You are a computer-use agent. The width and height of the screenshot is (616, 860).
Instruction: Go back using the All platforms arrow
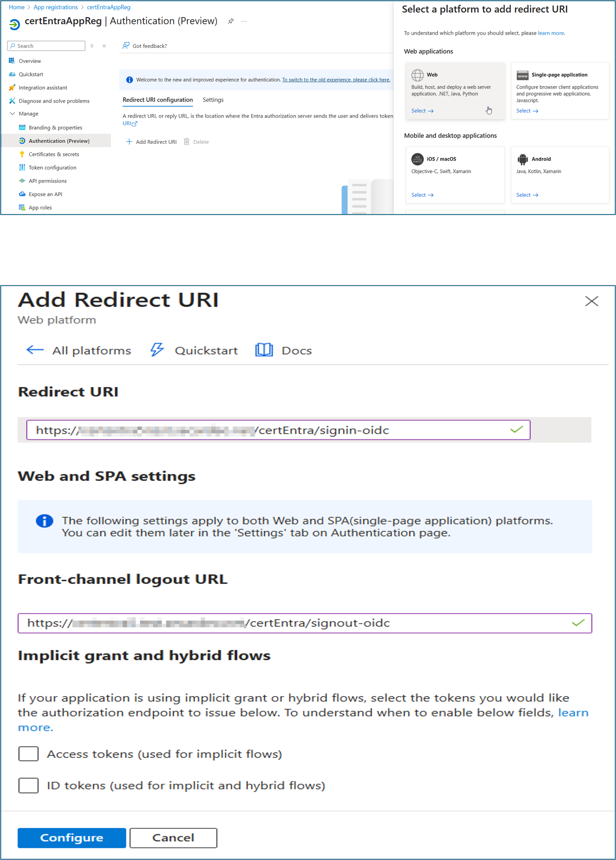tap(35, 349)
